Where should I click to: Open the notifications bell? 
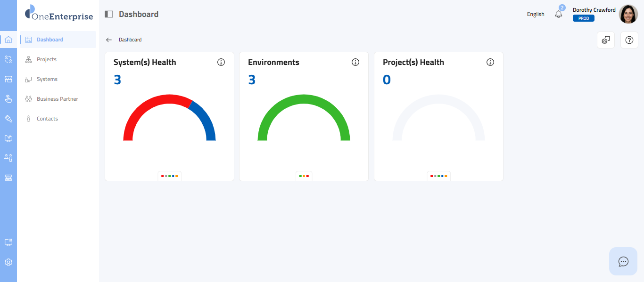point(559,14)
